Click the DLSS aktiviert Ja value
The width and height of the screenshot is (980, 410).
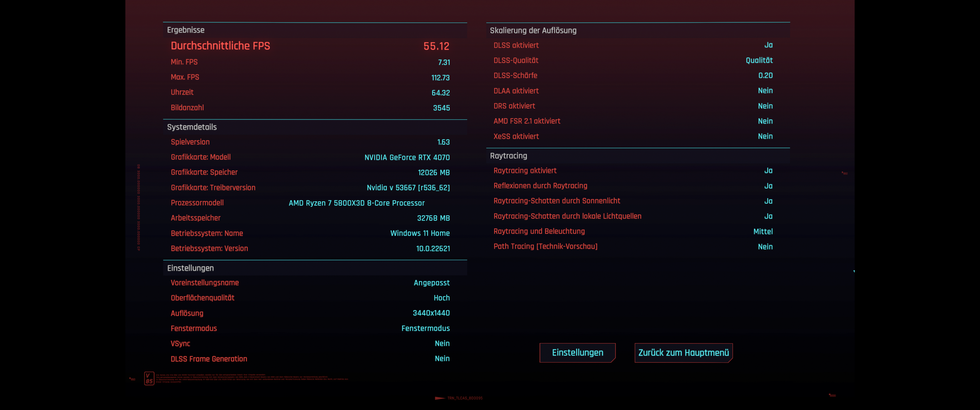[x=768, y=45]
